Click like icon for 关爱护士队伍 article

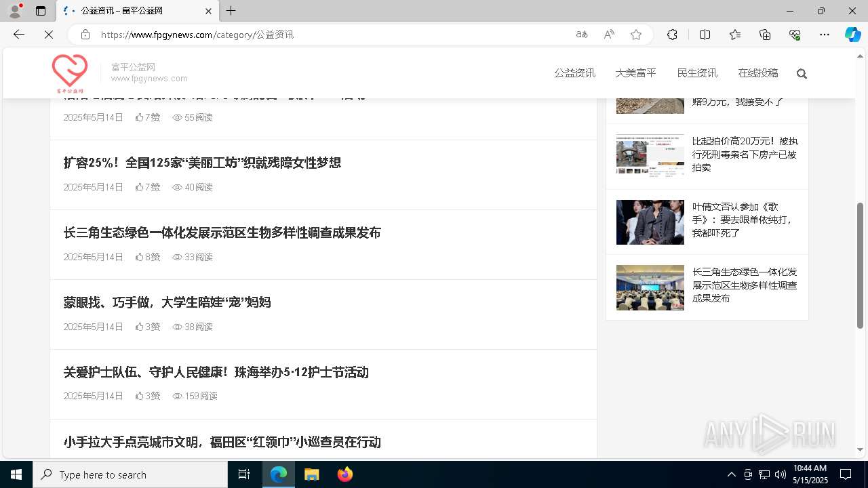coord(139,396)
